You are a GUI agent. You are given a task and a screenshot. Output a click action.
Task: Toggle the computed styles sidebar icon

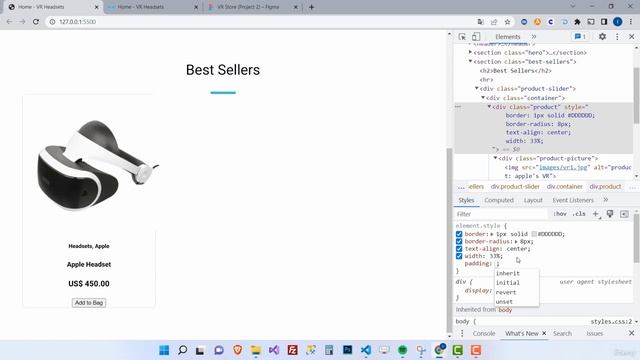point(624,214)
